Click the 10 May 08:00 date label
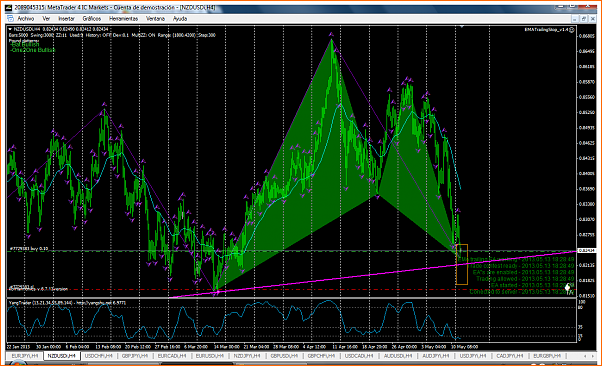Screen dimensions: 602x366 coord(464,346)
